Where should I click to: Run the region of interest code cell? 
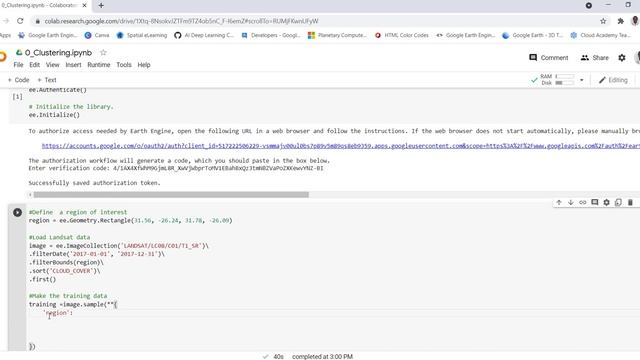(17, 212)
